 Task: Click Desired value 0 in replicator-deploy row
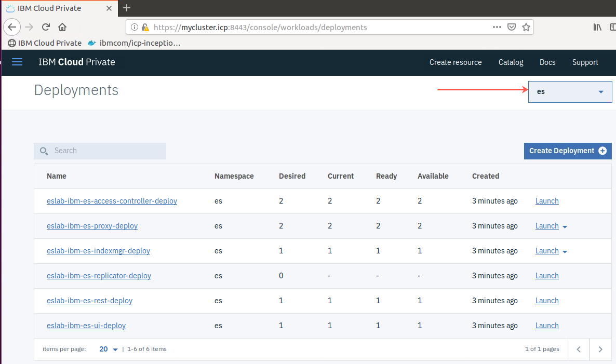[281, 276]
